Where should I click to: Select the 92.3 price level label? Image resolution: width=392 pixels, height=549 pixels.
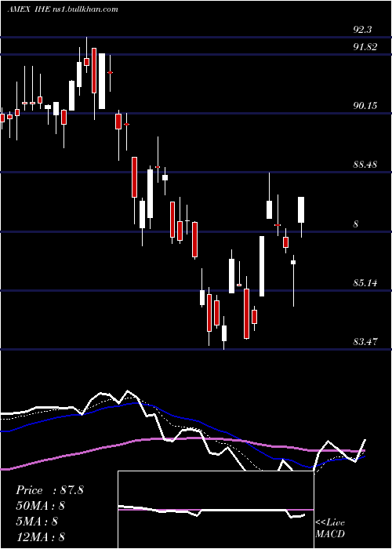tap(362, 30)
